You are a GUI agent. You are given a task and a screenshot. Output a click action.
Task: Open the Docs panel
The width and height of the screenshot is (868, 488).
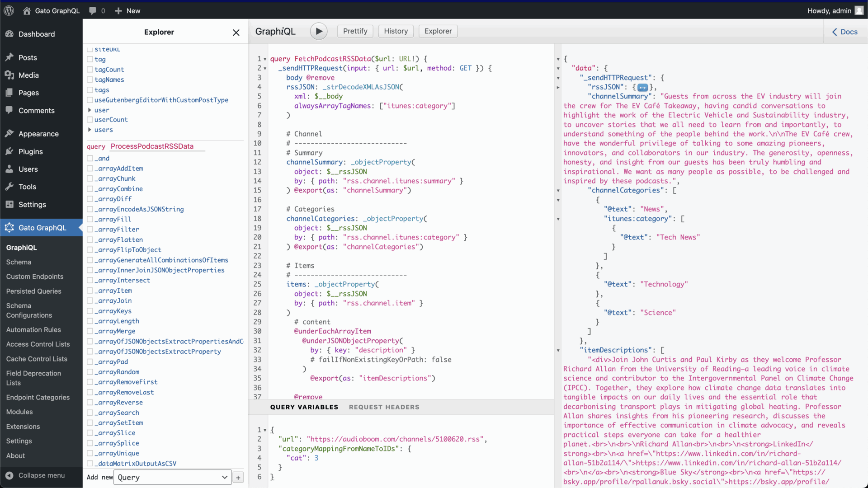[845, 32]
